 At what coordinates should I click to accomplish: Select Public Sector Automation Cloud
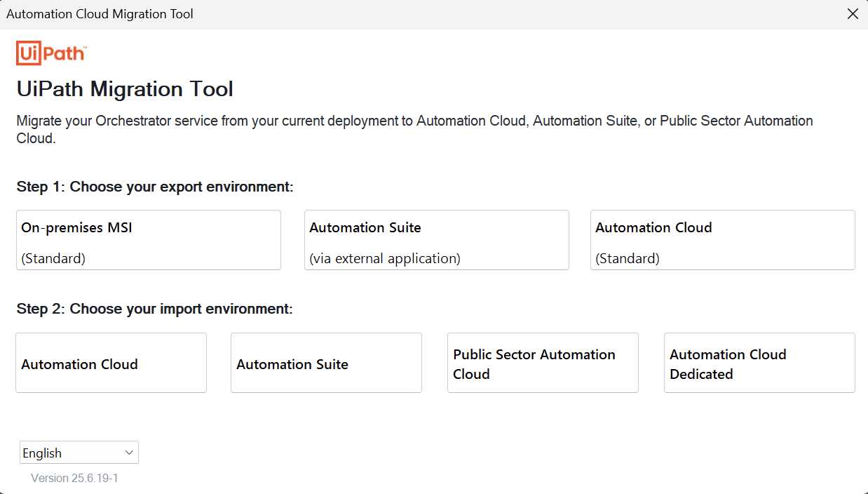(542, 362)
